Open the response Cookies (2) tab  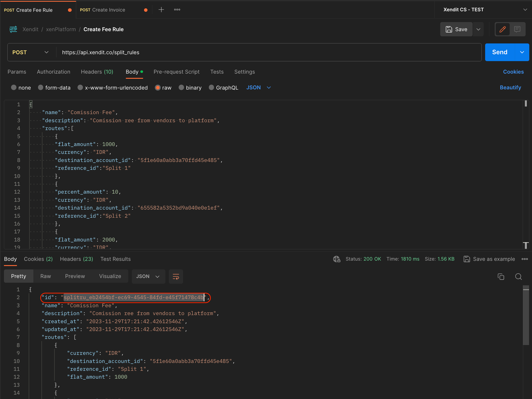[38, 259]
